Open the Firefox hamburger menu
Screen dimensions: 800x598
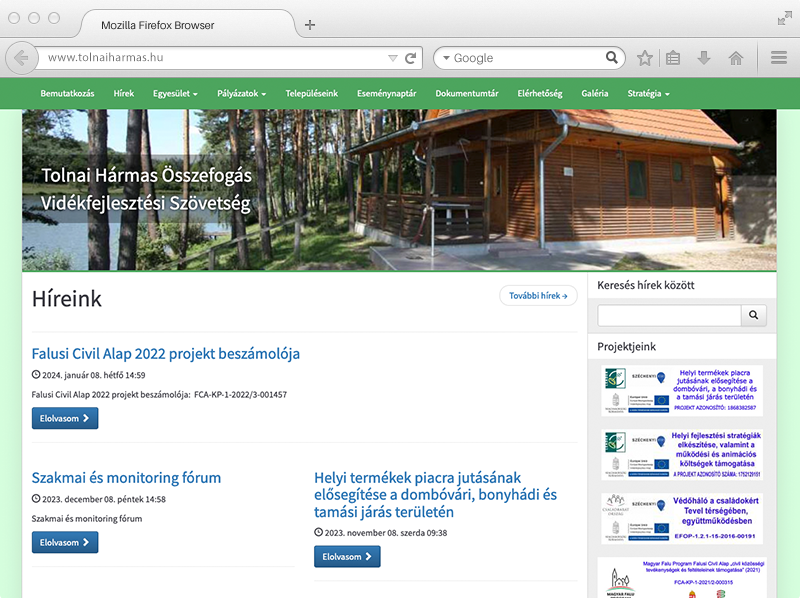[779, 58]
